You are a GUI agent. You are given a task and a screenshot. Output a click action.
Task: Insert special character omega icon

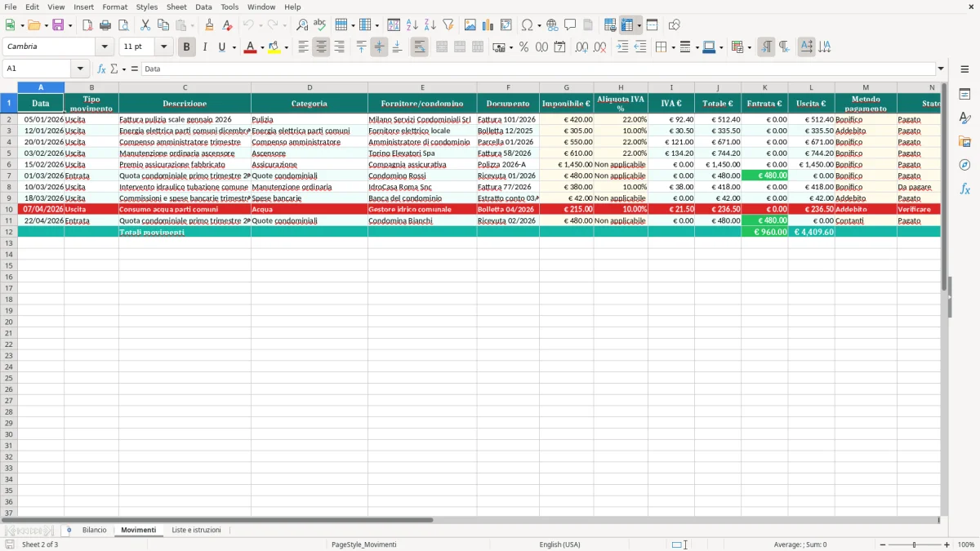tap(528, 25)
